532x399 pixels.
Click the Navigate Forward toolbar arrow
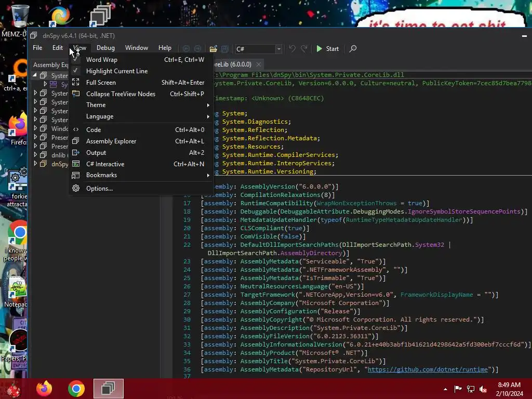pos(197,49)
